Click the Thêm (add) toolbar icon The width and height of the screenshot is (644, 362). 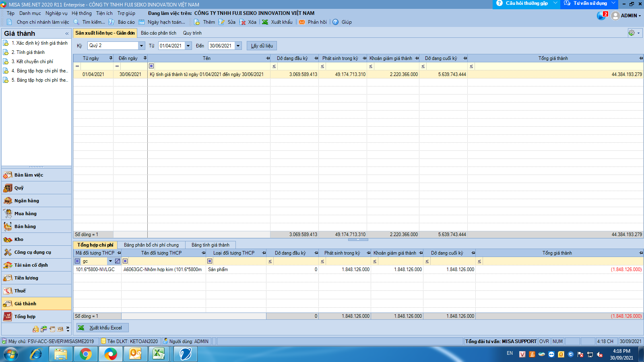(x=197, y=22)
